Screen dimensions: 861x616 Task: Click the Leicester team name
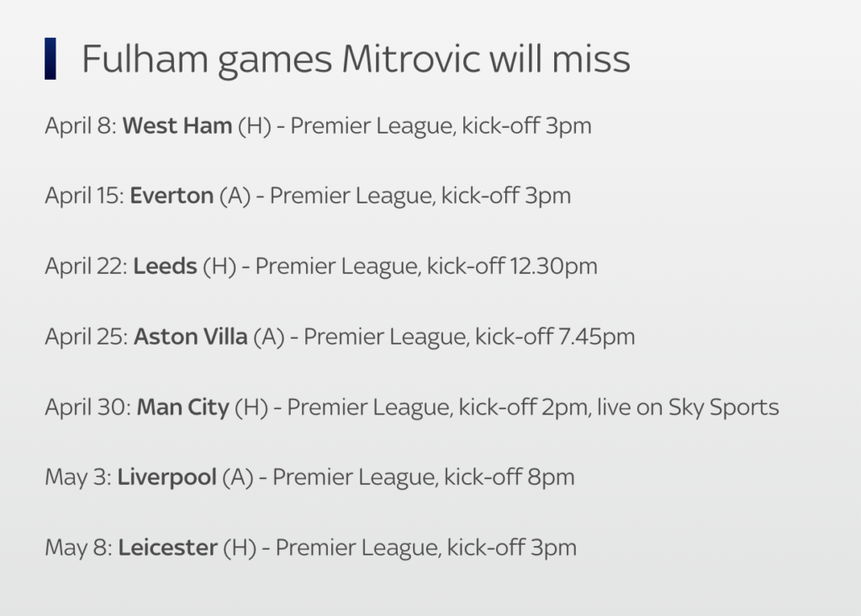click(x=168, y=548)
